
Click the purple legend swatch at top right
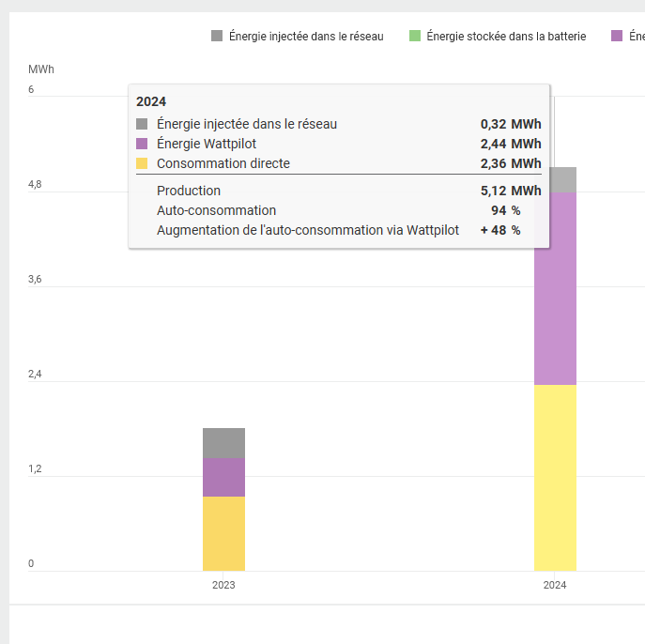[x=617, y=37]
